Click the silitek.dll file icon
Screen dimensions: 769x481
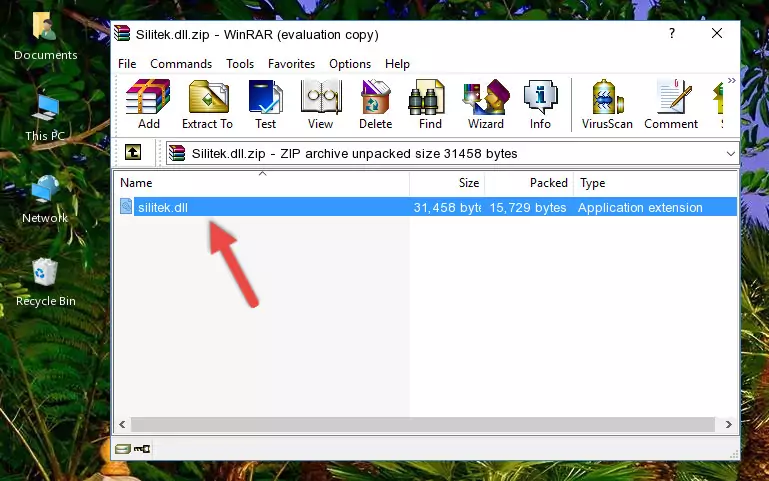click(126, 206)
